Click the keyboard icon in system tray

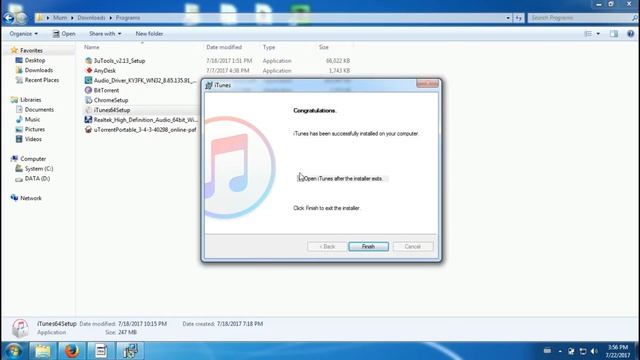547,351
